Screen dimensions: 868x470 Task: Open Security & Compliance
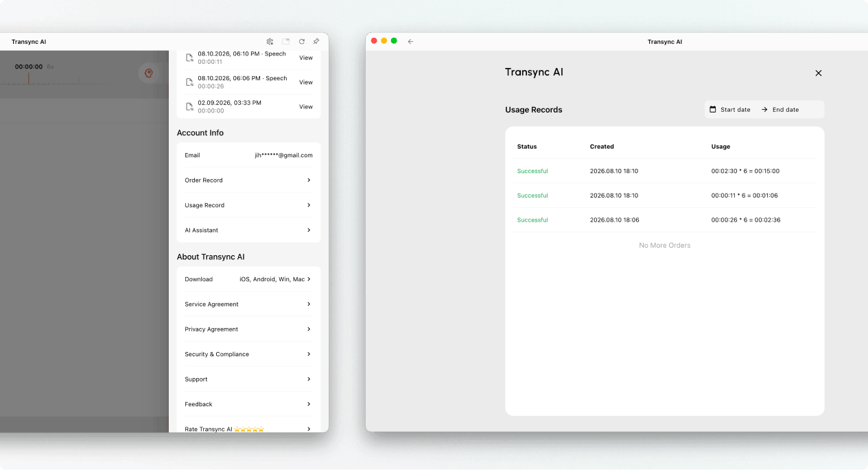248,354
